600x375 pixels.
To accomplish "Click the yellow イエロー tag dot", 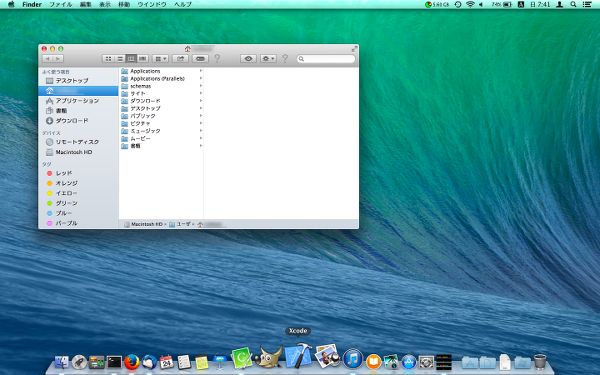I will 49,193.
